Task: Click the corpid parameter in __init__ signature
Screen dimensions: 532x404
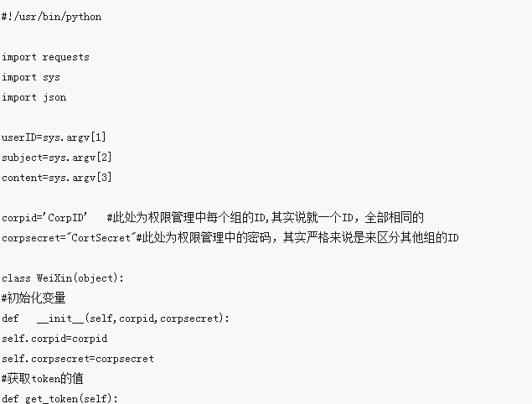Action: pos(137,319)
